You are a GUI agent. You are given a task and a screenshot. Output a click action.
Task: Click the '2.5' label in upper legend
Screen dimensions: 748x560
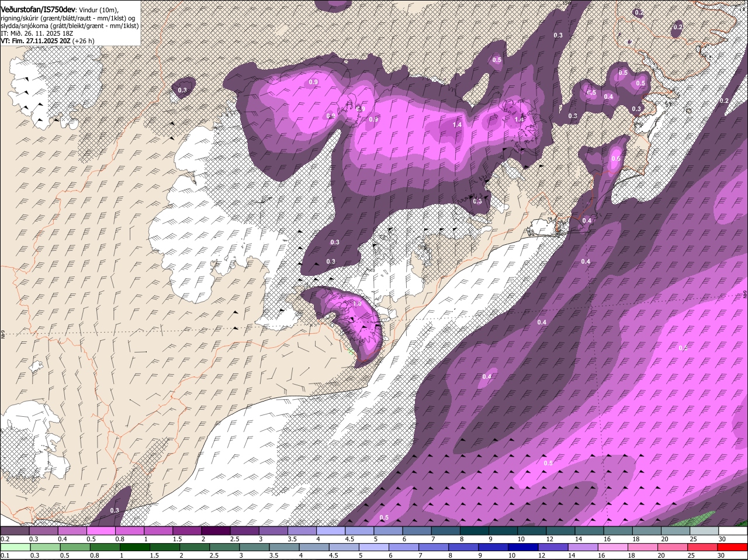pos(234,538)
